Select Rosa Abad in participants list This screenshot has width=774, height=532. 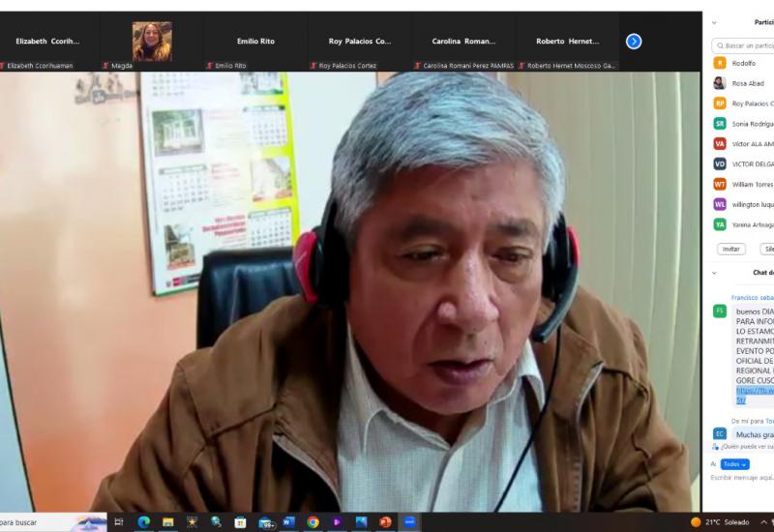747,83
